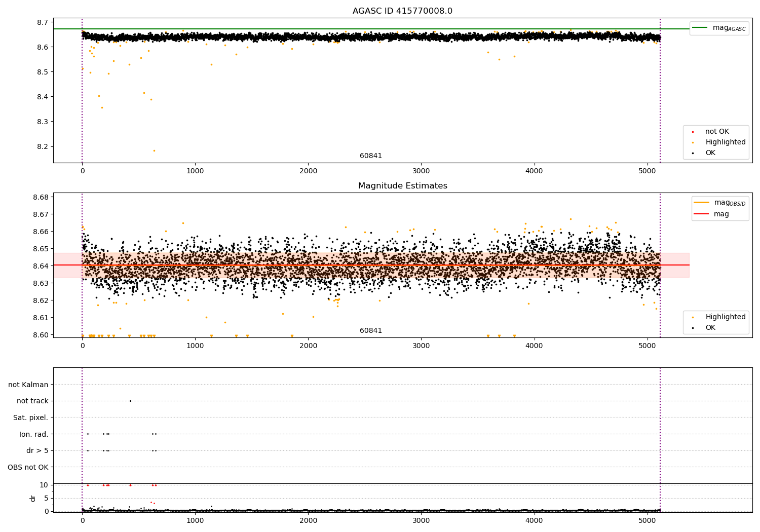Click the 8.66 y-axis tick label
The image size is (760, 532).
click(x=41, y=232)
